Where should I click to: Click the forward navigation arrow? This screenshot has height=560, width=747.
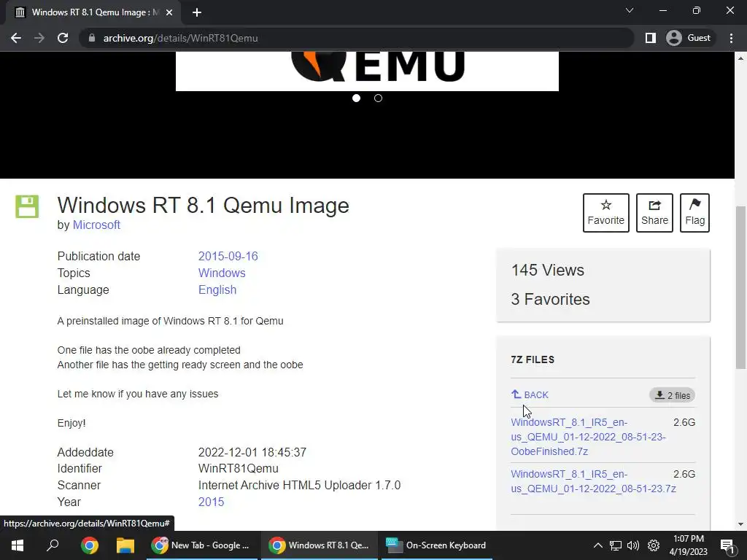pos(39,38)
